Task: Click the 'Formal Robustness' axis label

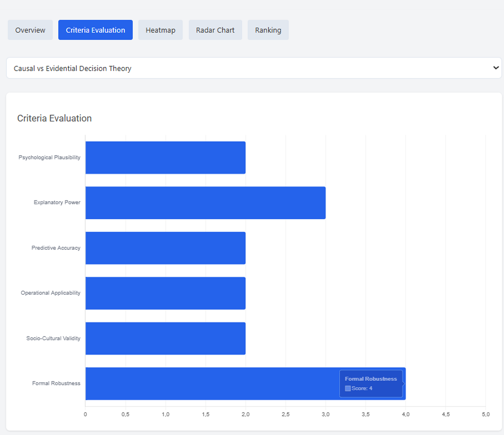Action: coord(56,383)
